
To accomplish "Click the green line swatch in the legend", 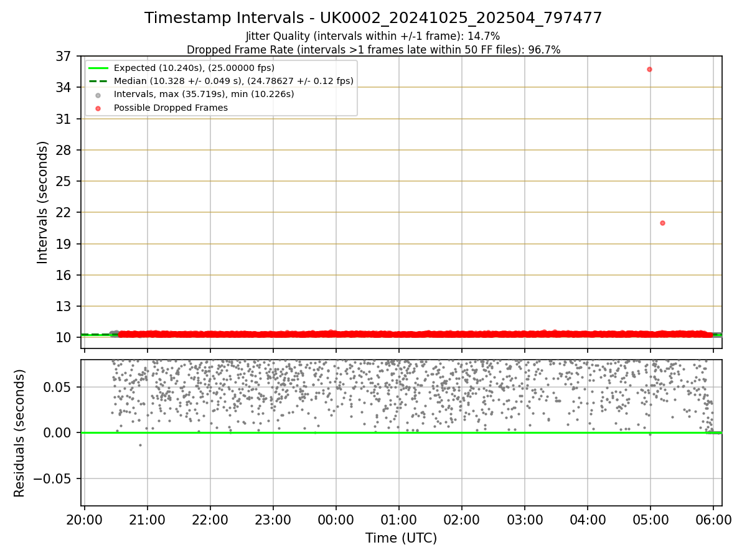I will pyautogui.click(x=100, y=68).
